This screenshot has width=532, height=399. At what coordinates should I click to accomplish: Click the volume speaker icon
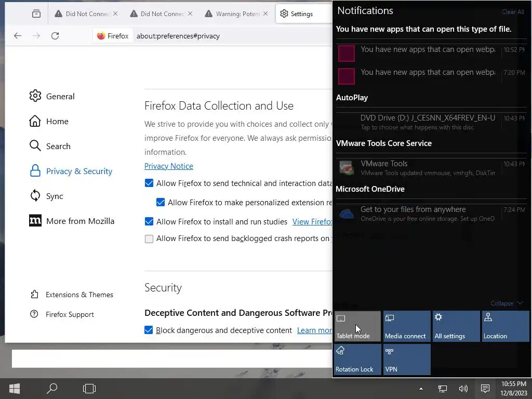[x=463, y=389]
